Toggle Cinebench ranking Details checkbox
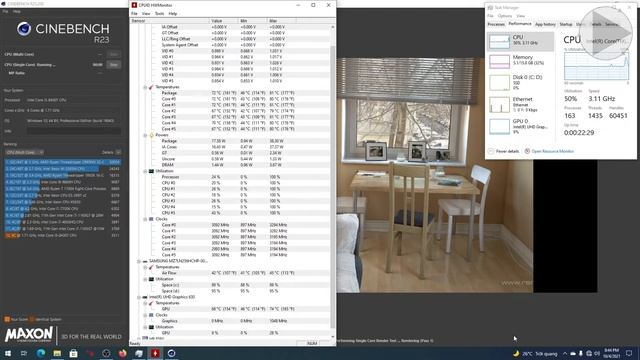Viewport: 640px width, 360px height. [x=118, y=152]
